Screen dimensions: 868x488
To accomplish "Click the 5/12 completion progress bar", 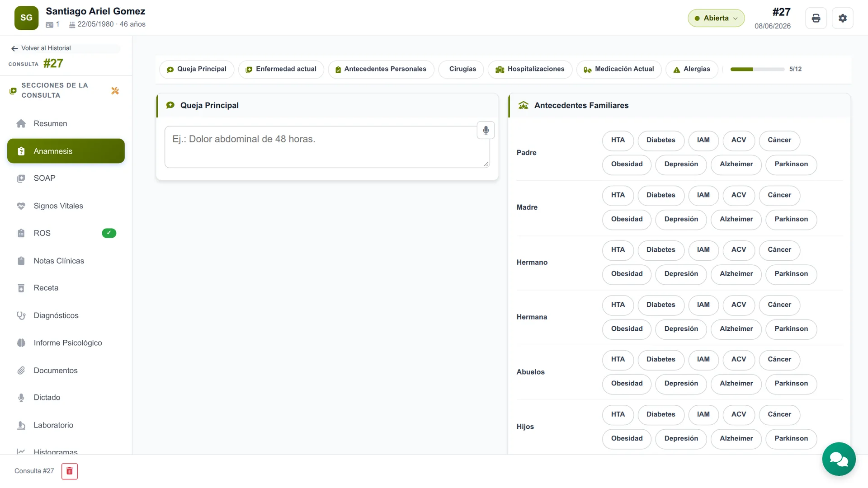I will pos(757,69).
